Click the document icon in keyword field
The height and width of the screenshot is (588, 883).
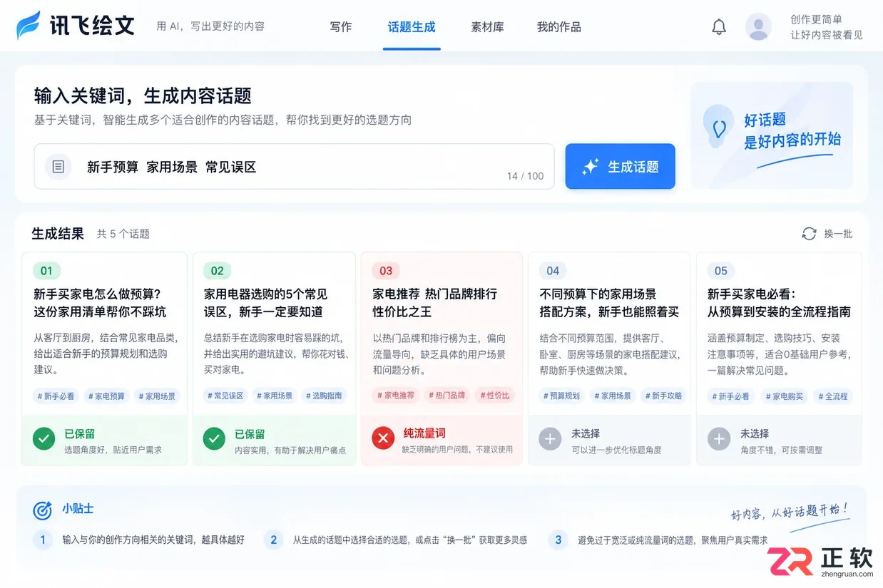pos(58,167)
